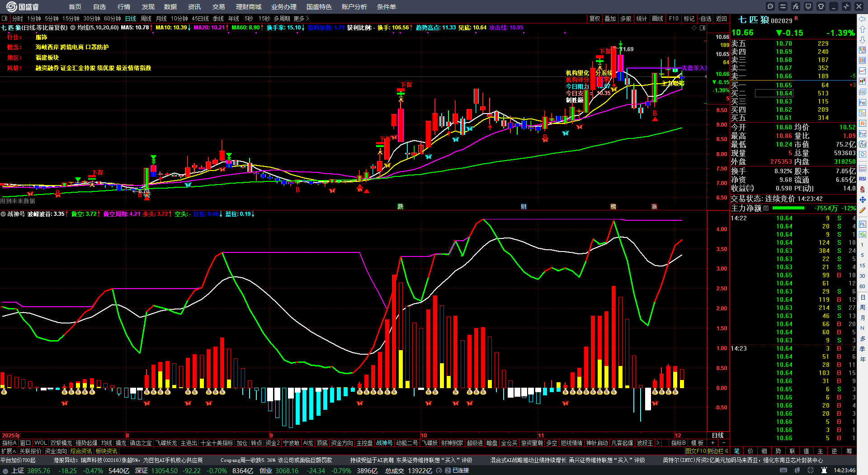The image size is (868, 475).
Task: Click the 返回 return button
Action: coord(722,19)
